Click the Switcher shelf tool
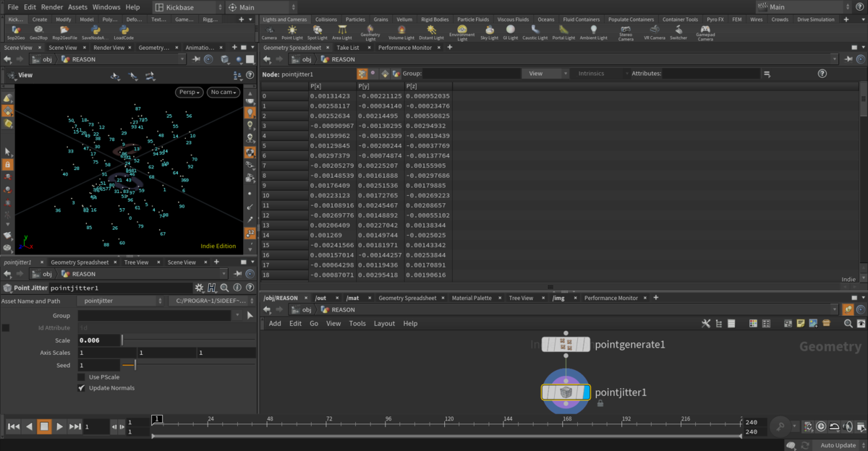The width and height of the screenshot is (868, 451). click(x=678, y=32)
